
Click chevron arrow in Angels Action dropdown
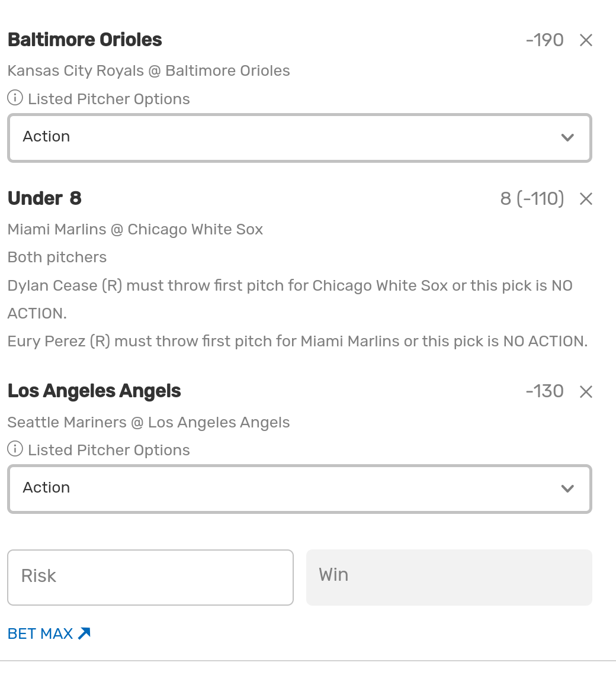567,488
